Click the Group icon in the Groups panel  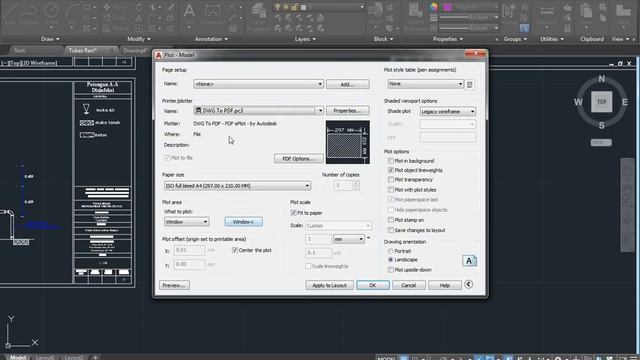click(x=508, y=12)
